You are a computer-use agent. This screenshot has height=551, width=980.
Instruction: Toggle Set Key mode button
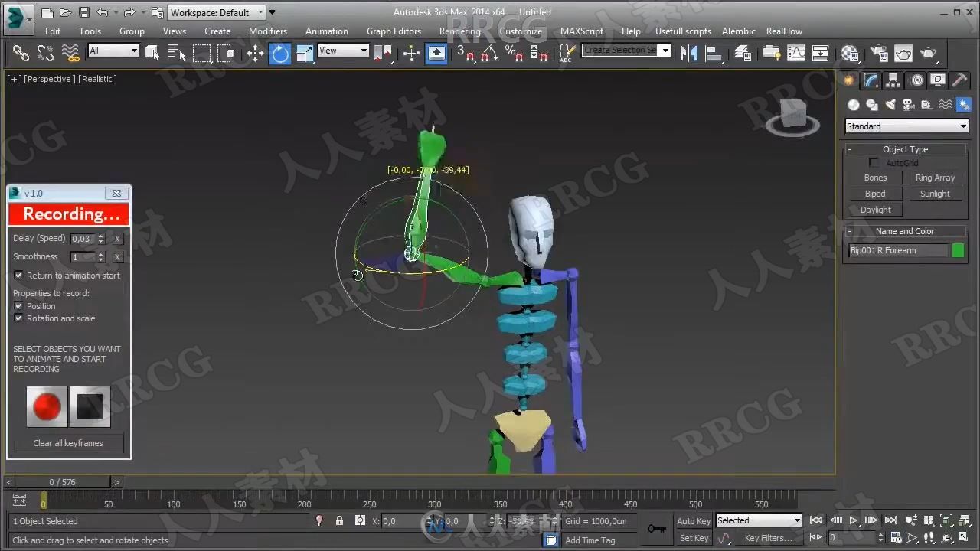click(x=694, y=538)
